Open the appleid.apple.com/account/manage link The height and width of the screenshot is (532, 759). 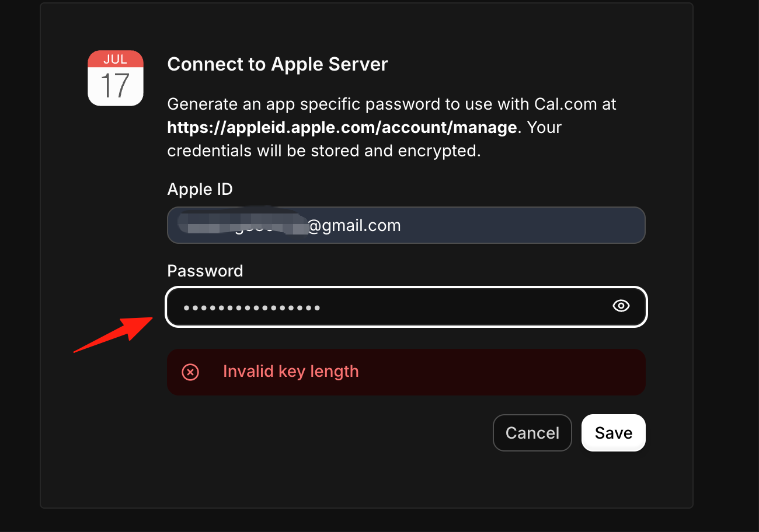point(342,127)
